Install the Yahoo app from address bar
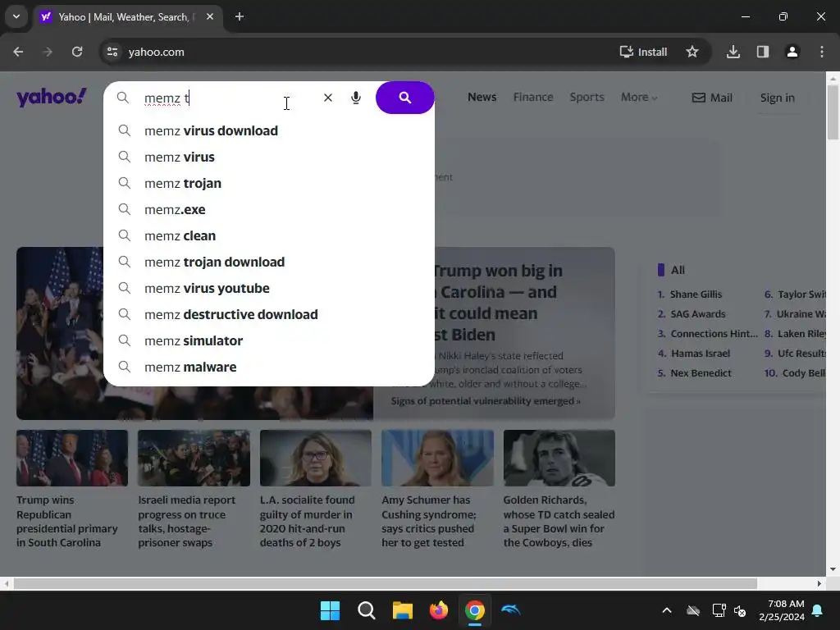Screen dimensions: 840x630 [x=643, y=52]
